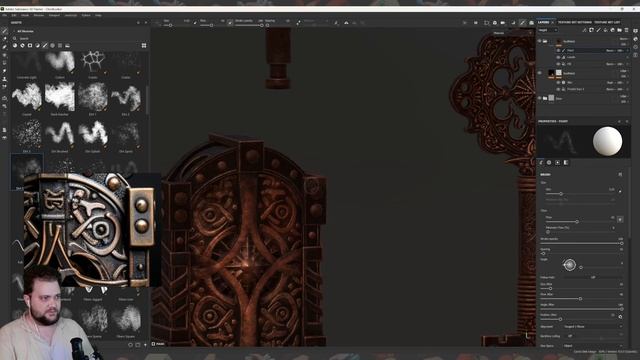
Task: Filter assets by Materials
Action: click(x=15, y=46)
